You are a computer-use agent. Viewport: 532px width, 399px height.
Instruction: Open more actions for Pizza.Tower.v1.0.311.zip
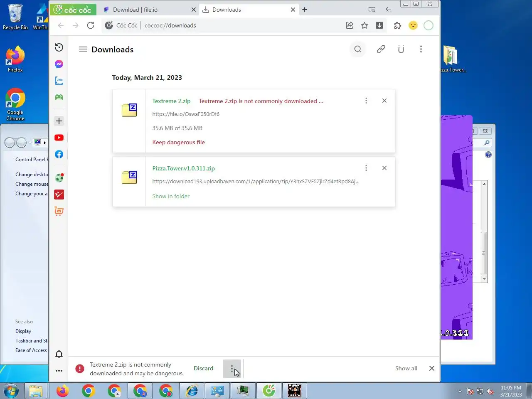pyautogui.click(x=366, y=168)
